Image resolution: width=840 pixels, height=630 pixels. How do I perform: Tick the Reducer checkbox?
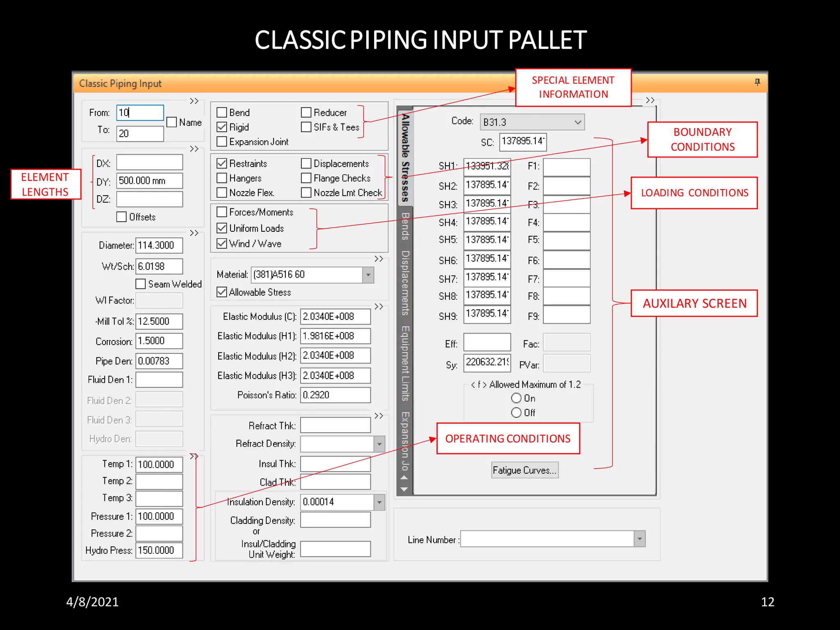point(306,112)
